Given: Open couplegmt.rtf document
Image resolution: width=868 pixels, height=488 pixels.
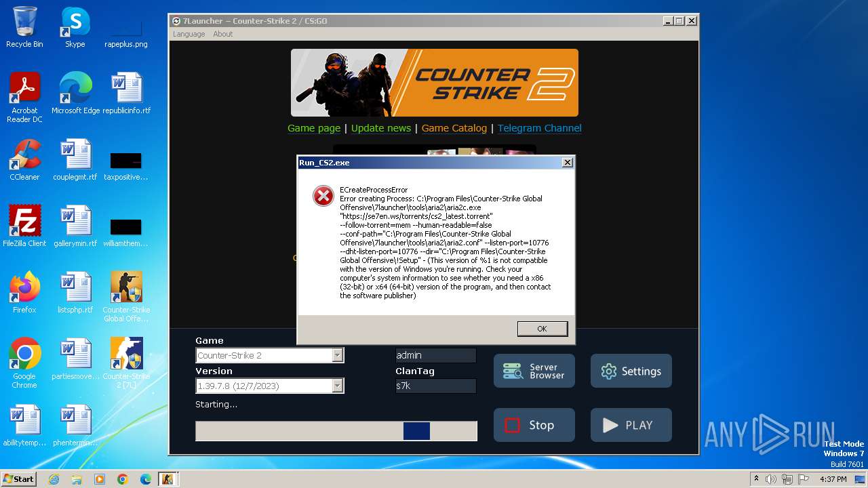Looking at the screenshot, I should (x=75, y=159).
